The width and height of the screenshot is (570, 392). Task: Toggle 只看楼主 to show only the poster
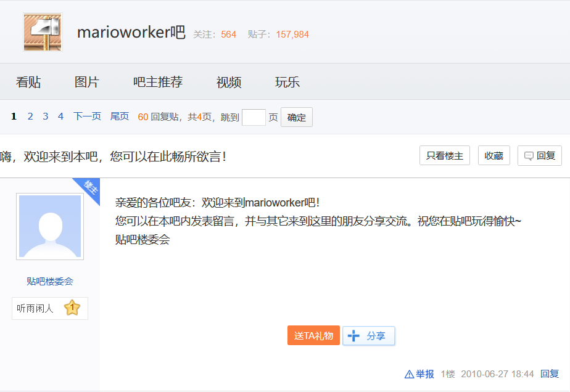click(x=444, y=155)
